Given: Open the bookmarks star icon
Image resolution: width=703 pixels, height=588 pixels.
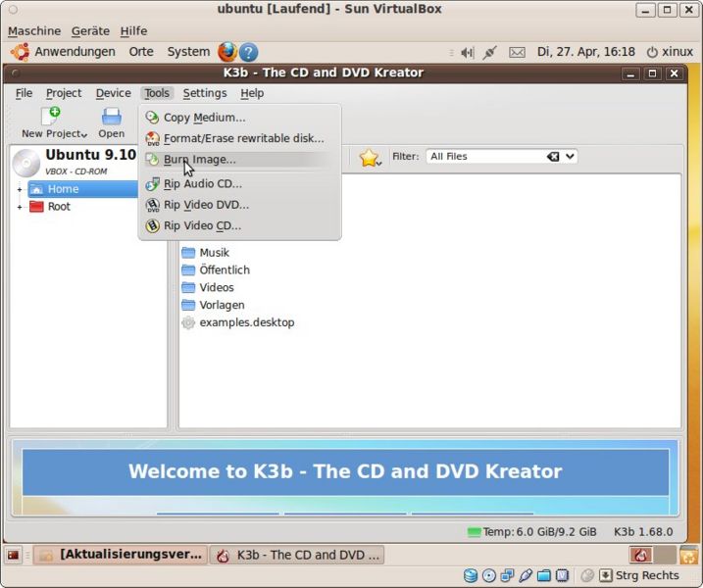Looking at the screenshot, I should pos(369,157).
